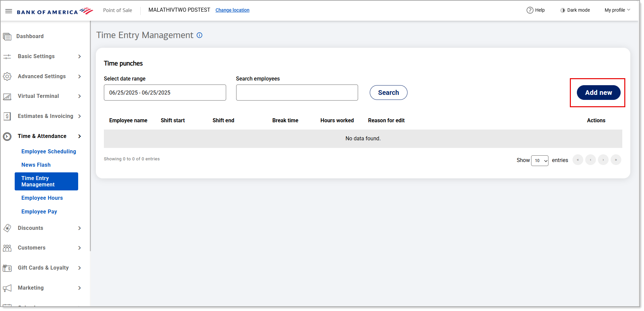Open the Show entries count dropdown
Screen dimensions: 644x311
coord(540,161)
